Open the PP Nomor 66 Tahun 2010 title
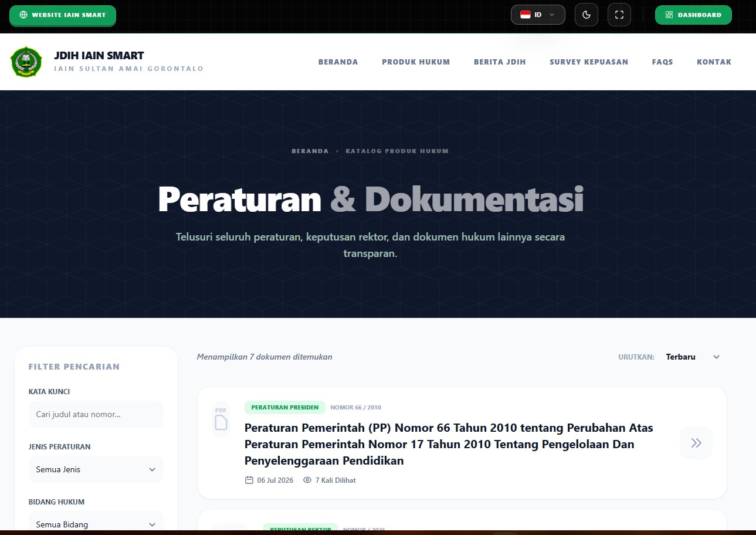This screenshot has height=535, width=756. 449,444
